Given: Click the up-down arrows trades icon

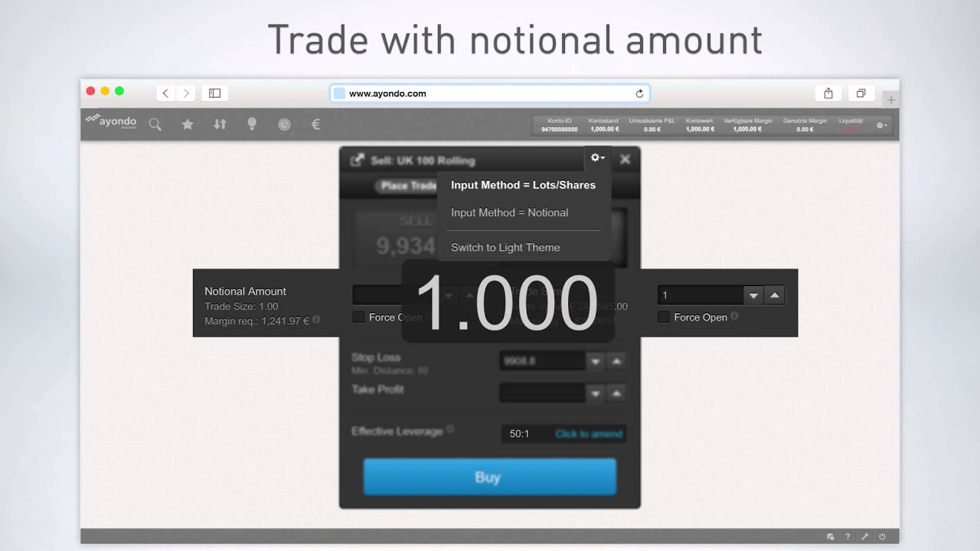Looking at the screenshot, I should (220, 124).
